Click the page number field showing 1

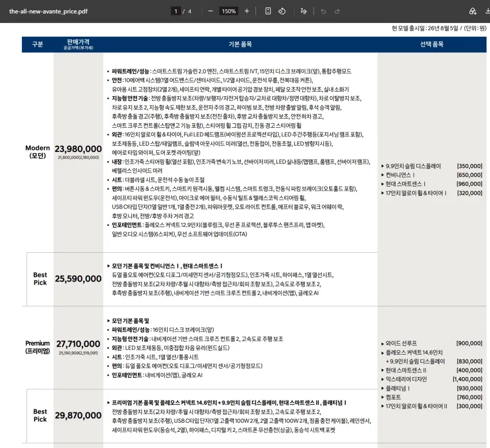pos(176,12)
